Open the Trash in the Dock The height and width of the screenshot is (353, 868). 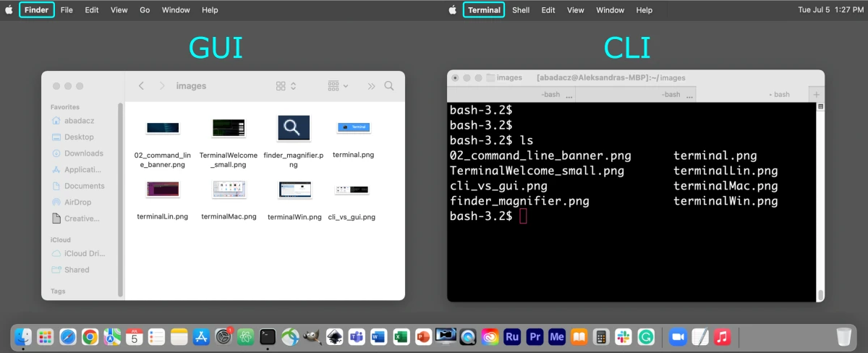click(x=844, y=337)
